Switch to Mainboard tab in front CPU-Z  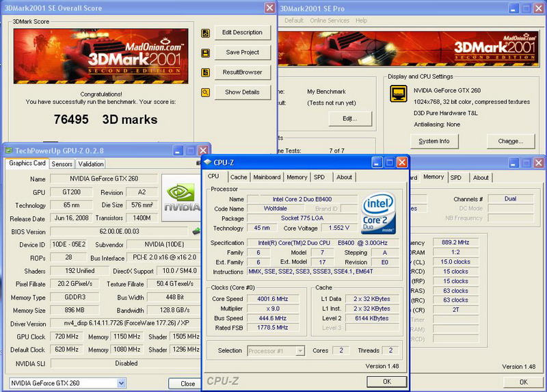tap(267, 177)
